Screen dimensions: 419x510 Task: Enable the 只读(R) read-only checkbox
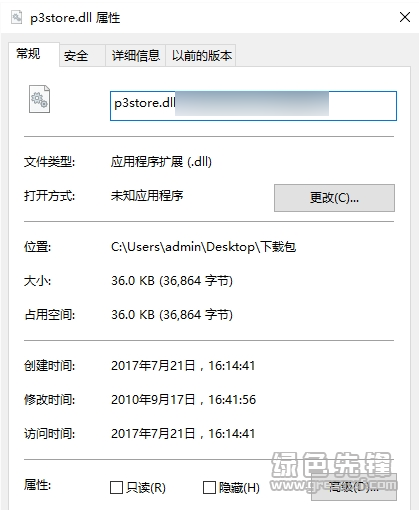(x=116, y=487)
